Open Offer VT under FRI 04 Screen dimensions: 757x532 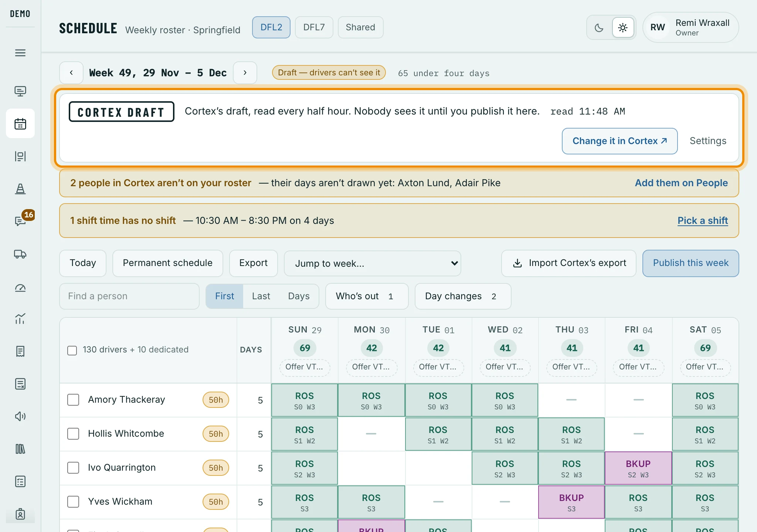coord(638,367)
